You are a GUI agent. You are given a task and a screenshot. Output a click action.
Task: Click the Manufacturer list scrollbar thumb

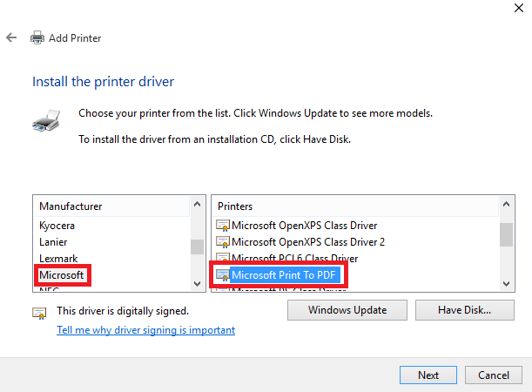point(197,247)
